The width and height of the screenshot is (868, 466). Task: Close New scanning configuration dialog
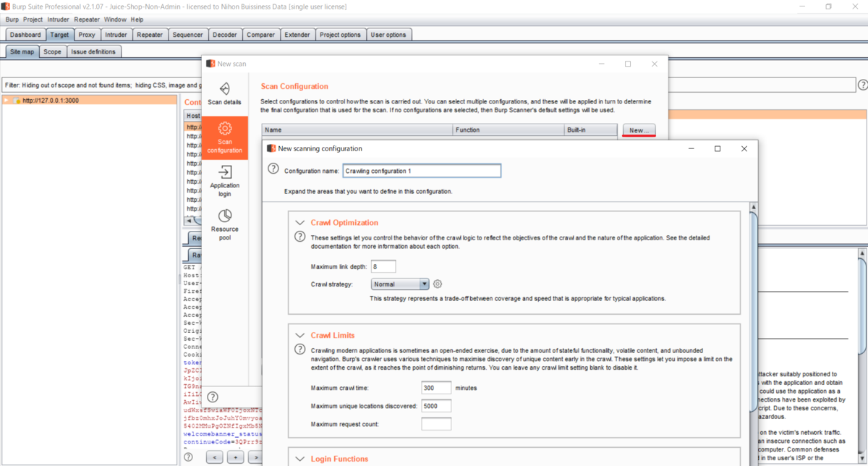coord(744,148)
